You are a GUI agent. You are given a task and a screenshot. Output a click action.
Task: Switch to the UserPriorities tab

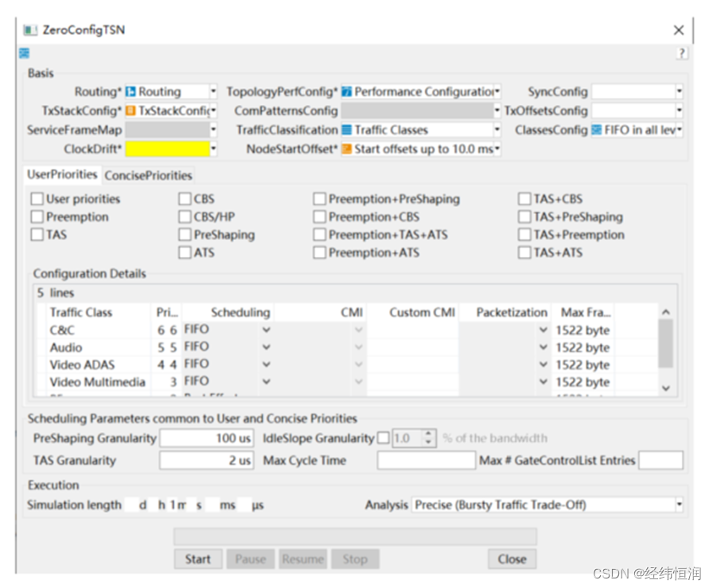[62, 174]
